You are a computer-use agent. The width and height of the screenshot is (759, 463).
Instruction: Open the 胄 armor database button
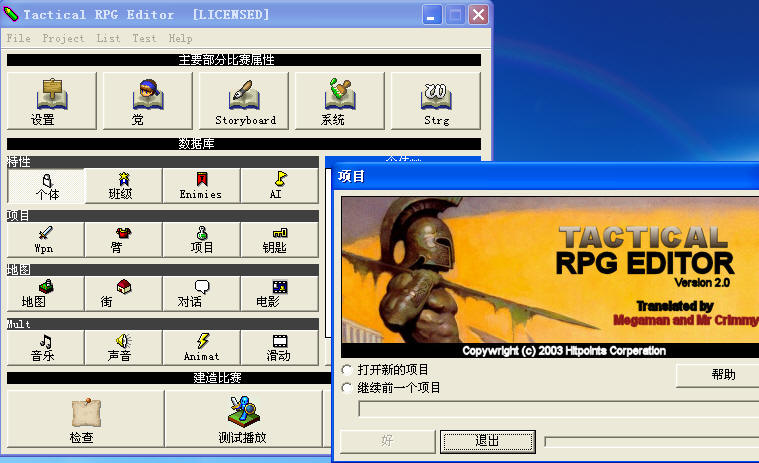pyautogui.click(x=123, y=240)
